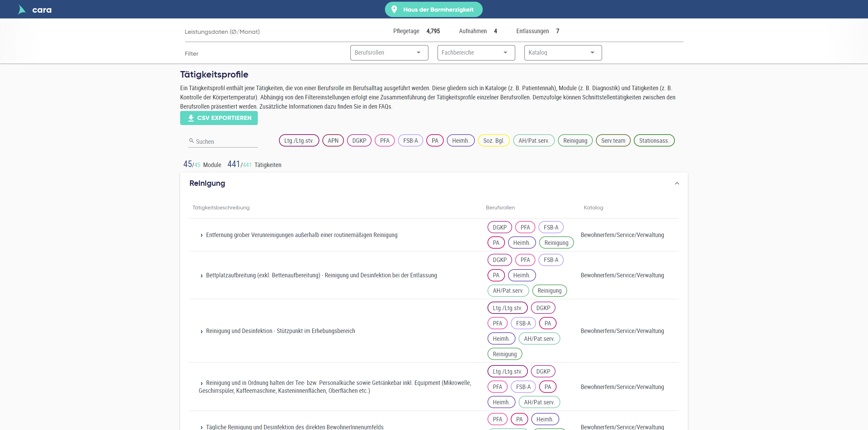The width and height of the screenshot is (868, 430).
Task: Open the Fachbereiche filter dropdown
Action: point(476,53)
